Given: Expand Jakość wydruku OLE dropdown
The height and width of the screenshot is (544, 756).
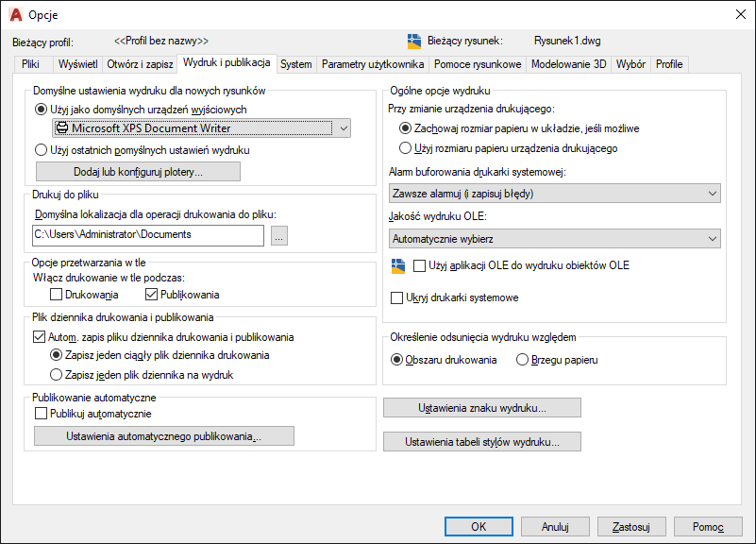Looking at the screenshot, I should pos(554,239).
